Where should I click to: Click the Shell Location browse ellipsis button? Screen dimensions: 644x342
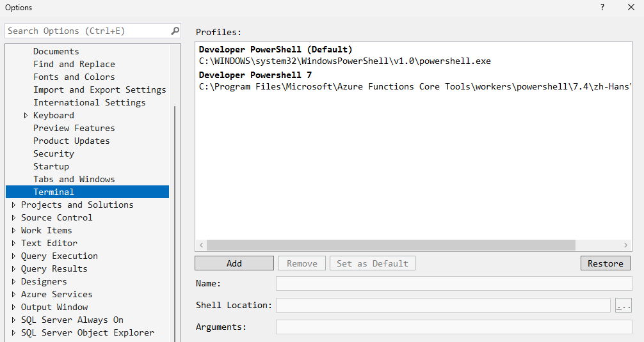coord(623,306)
